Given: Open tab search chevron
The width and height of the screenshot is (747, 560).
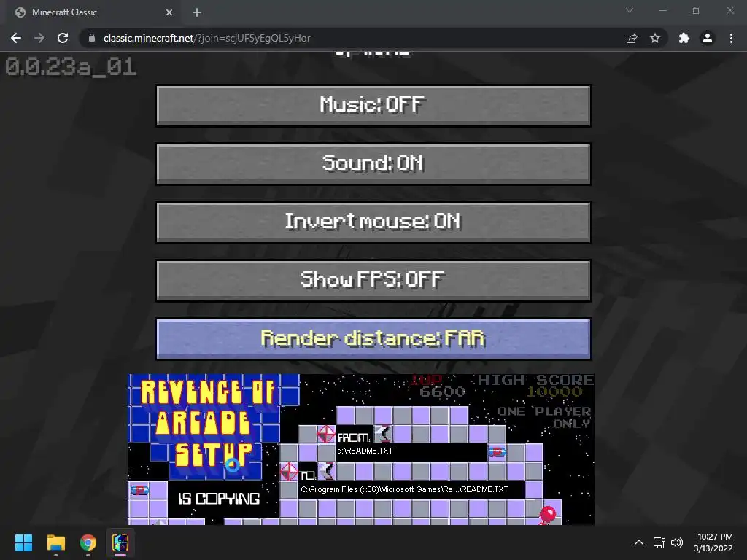Looking at the screenshot, I should 630,10.
